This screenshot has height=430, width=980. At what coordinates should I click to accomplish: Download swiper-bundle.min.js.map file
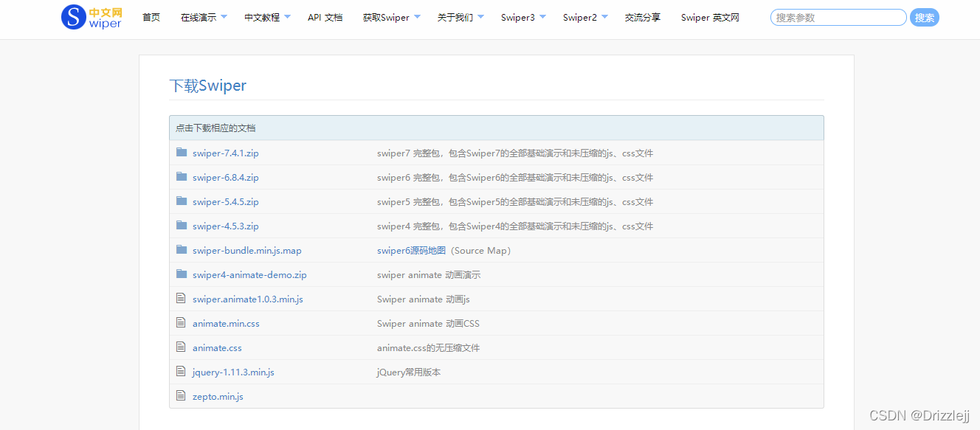247,251
